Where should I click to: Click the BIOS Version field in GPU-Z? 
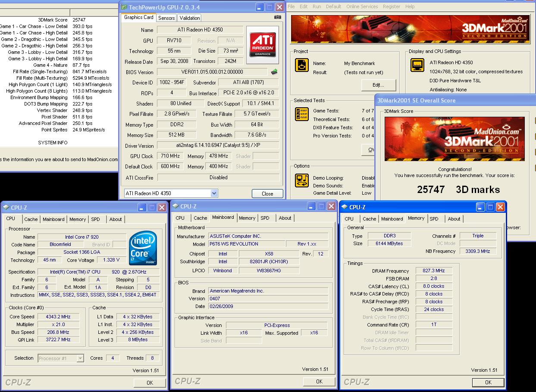click(x=212, y=72)
